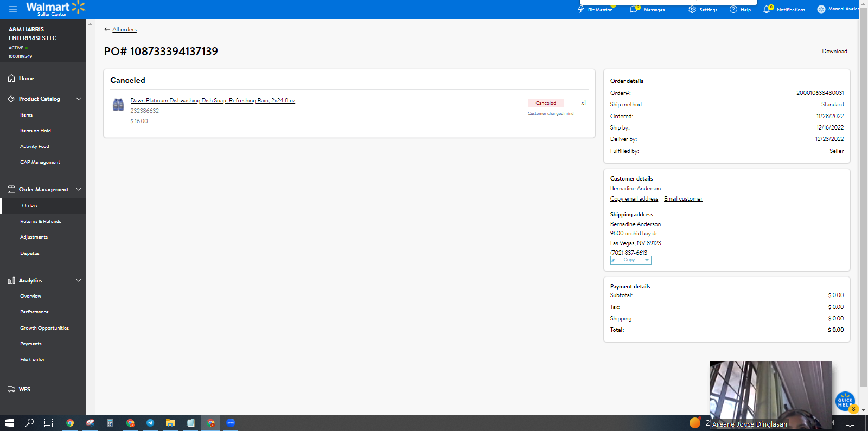Open Activity Feed
This screenshot has width=868, height=431.
point(35,147)
